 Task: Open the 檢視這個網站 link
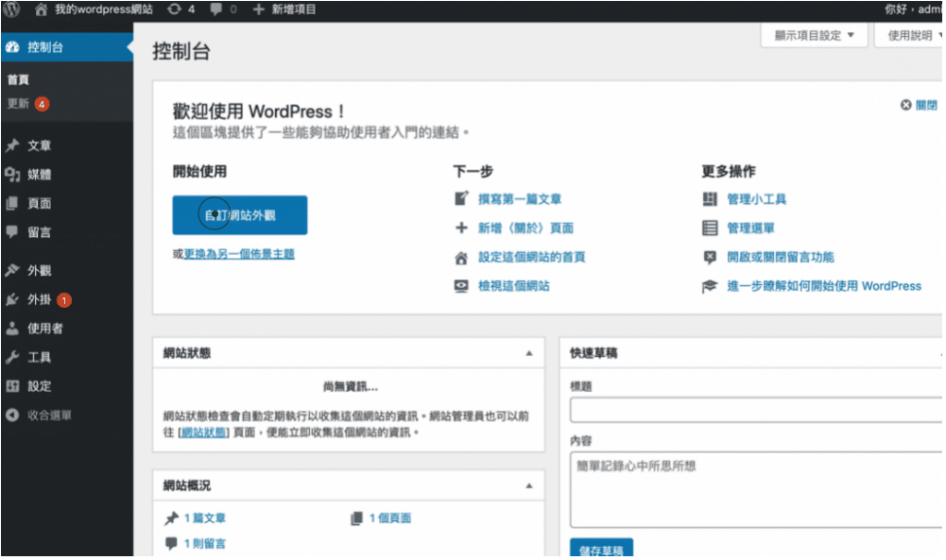point(514,286)
